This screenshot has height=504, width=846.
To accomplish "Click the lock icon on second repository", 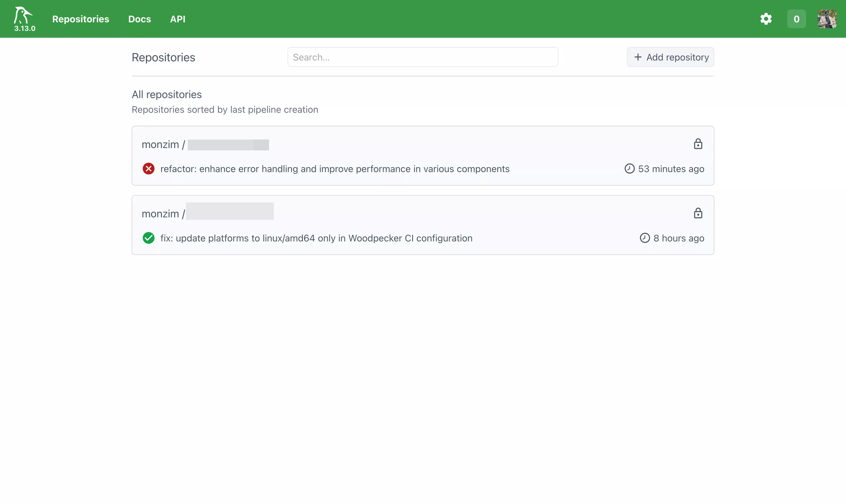I will tap(698, 213).
